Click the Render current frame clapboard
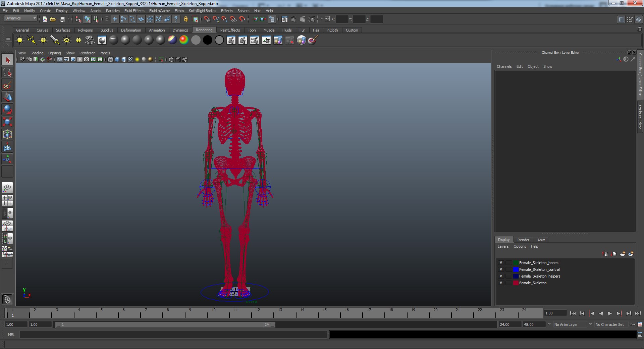Image resolution: width=644 pixels, height=349 pixels. (231, 40)
